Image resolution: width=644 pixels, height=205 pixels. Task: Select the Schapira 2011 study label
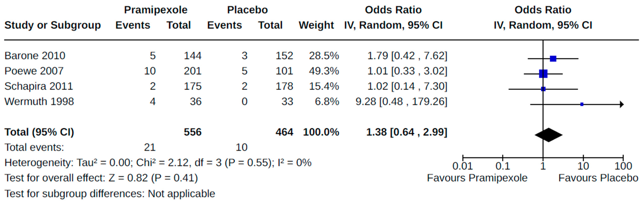click(x=38, y=86)
